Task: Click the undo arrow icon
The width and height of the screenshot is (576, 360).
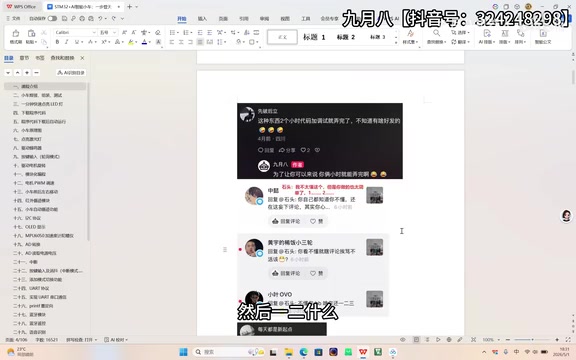Action: click(100, 18)
